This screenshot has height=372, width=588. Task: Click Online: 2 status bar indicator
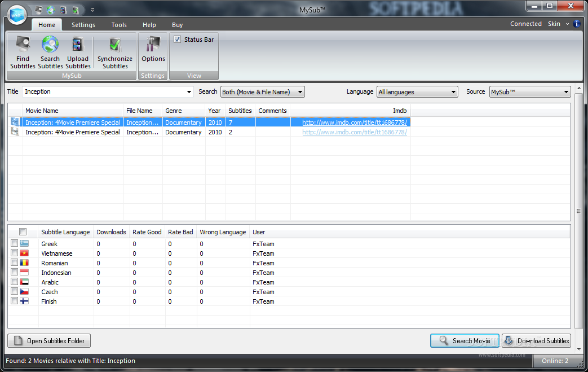click(555, 361)
